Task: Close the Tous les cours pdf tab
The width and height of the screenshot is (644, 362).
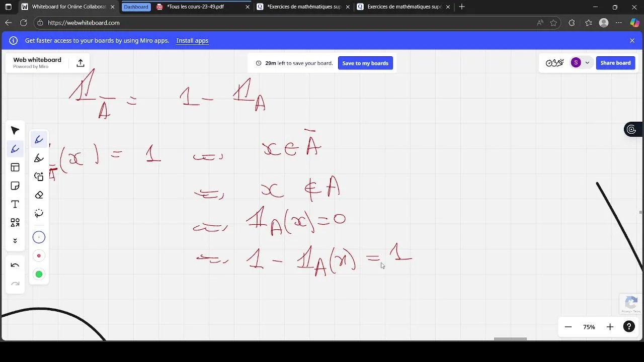Action: click(248, 7)
